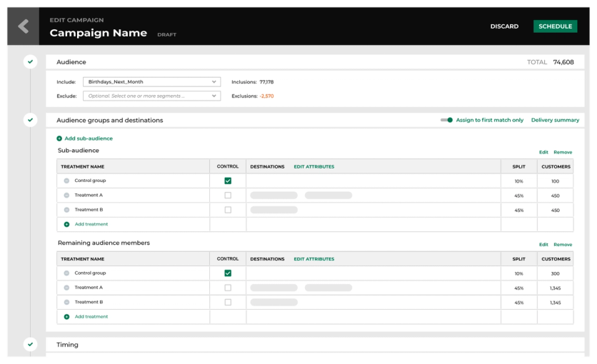Click the DRAFT status label
Screen dimensions: 597x364
point(167,34)
